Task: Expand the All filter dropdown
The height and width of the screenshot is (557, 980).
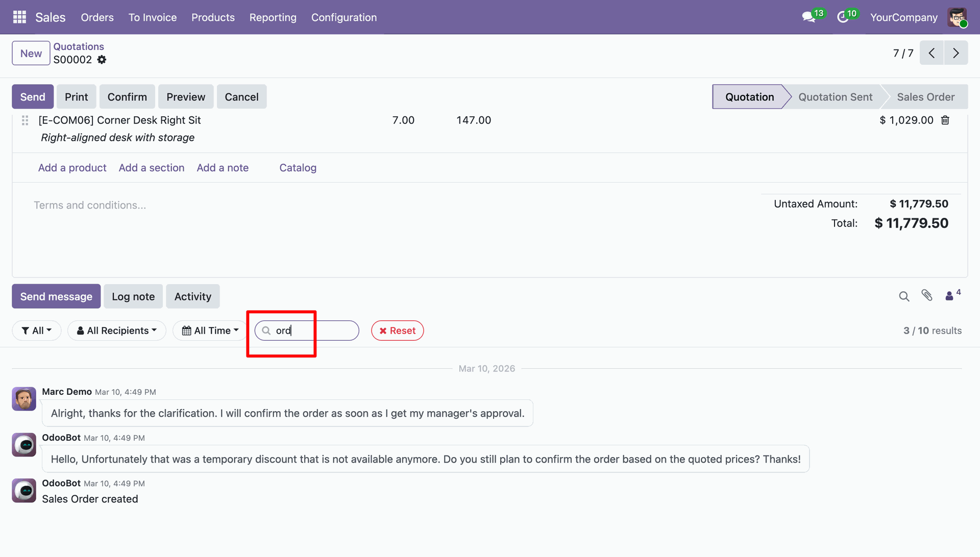Action: 37,331
